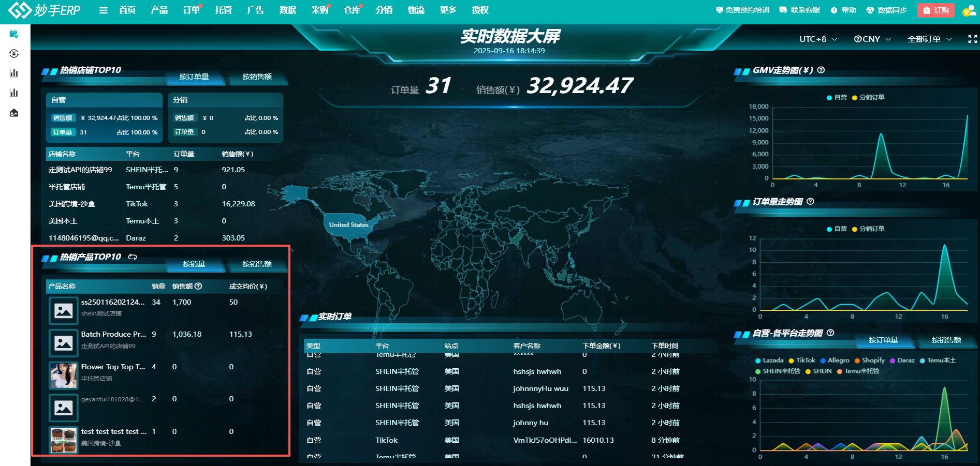This screenshot has width=980, height=466.
Task: Open the 数据 menu
Action: [x=288, y=10]
